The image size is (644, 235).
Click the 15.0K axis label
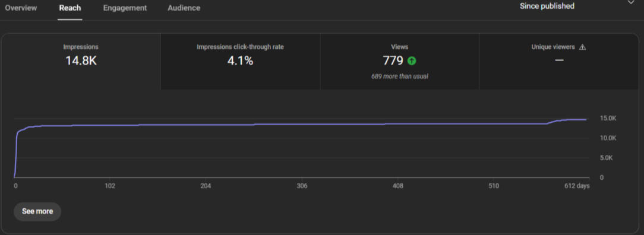point(608,118)
